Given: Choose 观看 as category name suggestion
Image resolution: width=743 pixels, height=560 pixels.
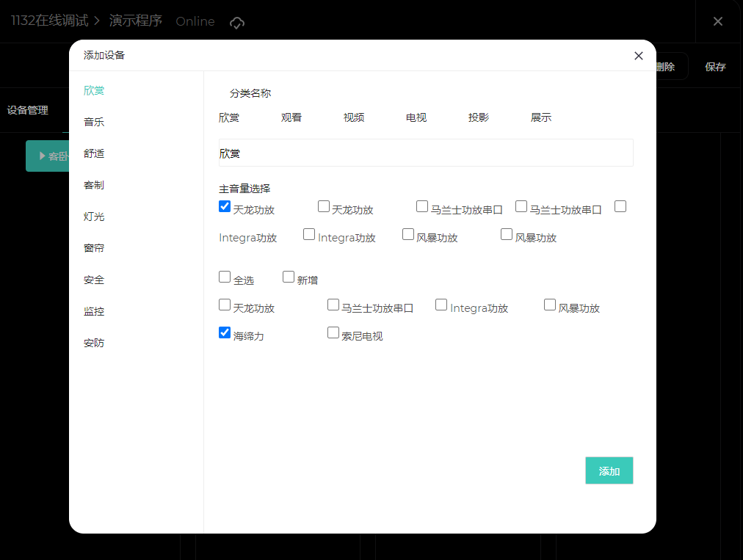Looking at the screenshot, I should click(x=291, y=117).
